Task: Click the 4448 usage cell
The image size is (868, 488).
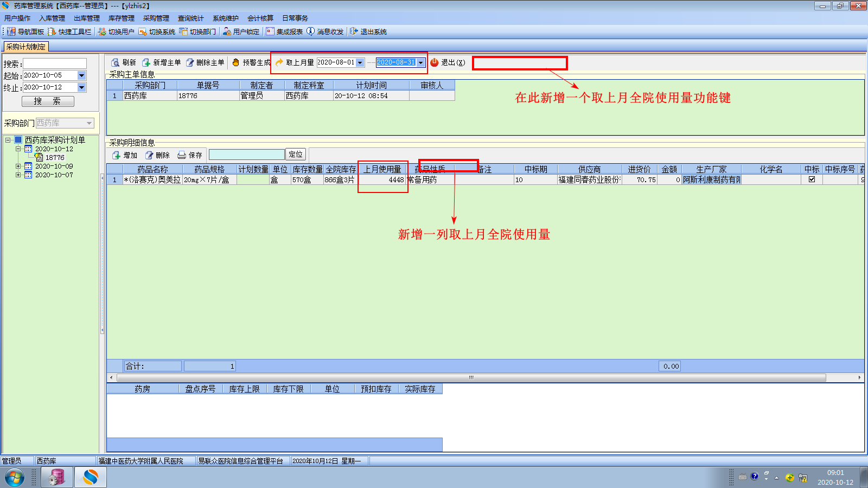Action: pyautogui.click(x=382, y=179)
